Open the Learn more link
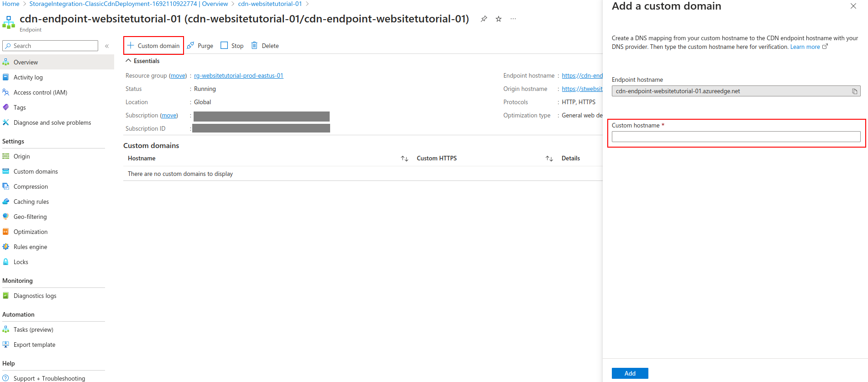The image size is (868, 382). pos(805,47)
